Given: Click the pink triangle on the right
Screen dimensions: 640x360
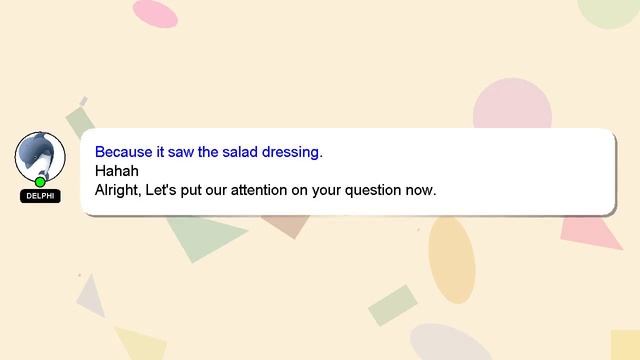Looking at the screenshot, I should (x=591, y=233).
